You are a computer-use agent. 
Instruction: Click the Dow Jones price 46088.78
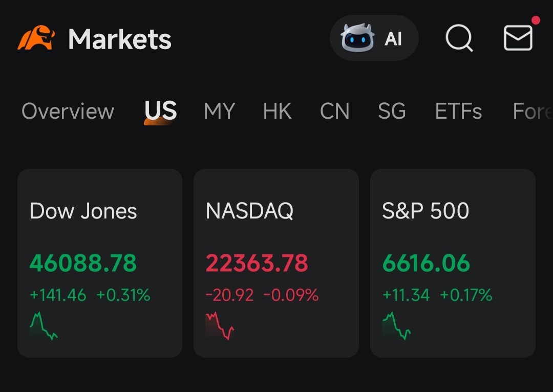click(x=83, y=263)
